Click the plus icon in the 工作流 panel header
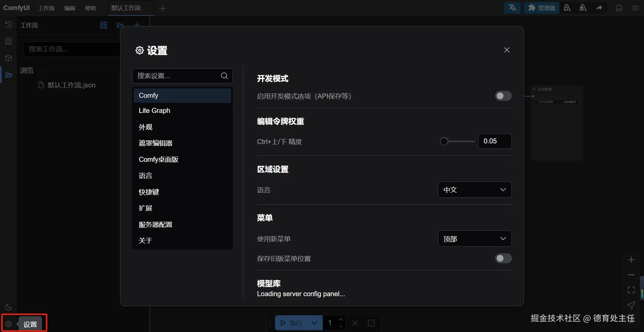 pyautogui.click(x=137, y=25)
